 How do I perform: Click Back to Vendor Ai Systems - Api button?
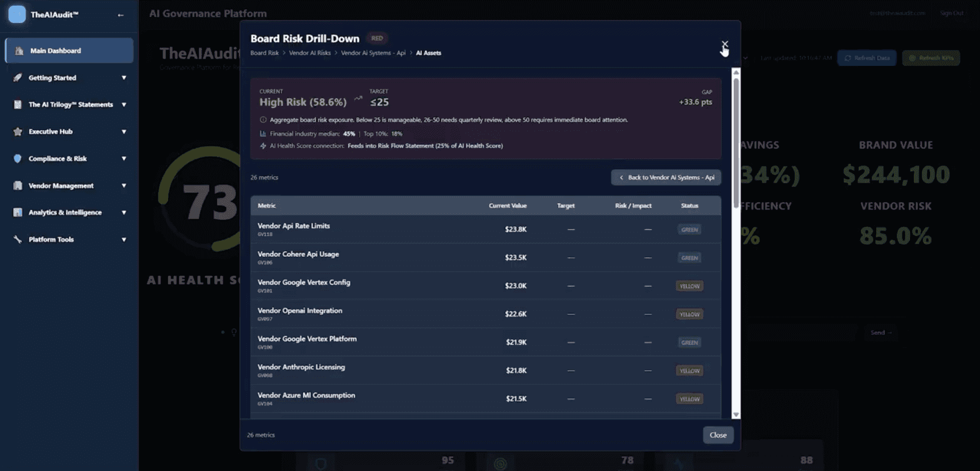666,177
